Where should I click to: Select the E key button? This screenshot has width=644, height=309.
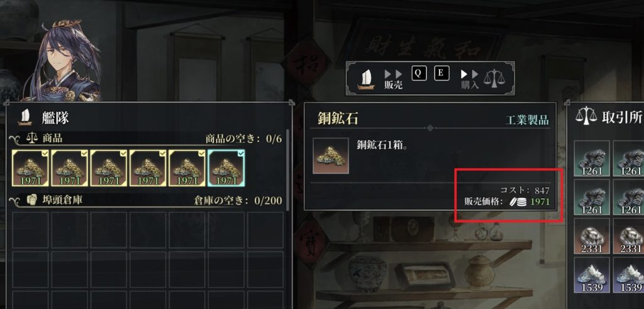[441, 73]
